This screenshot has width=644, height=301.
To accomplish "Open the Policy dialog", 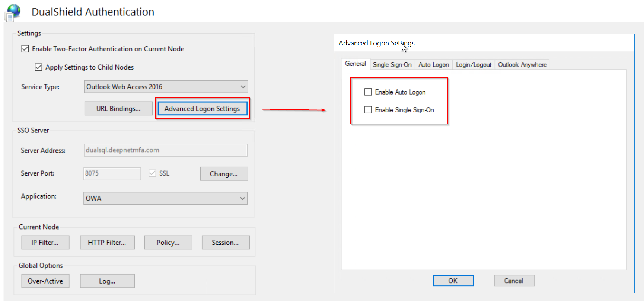I will pyautogui.click(x=168, y=243).
